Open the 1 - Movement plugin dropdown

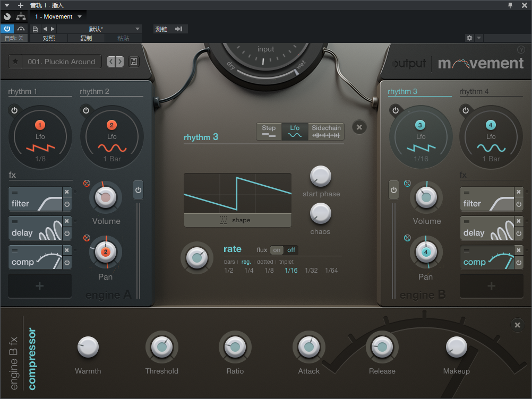[x=58, y=16]
